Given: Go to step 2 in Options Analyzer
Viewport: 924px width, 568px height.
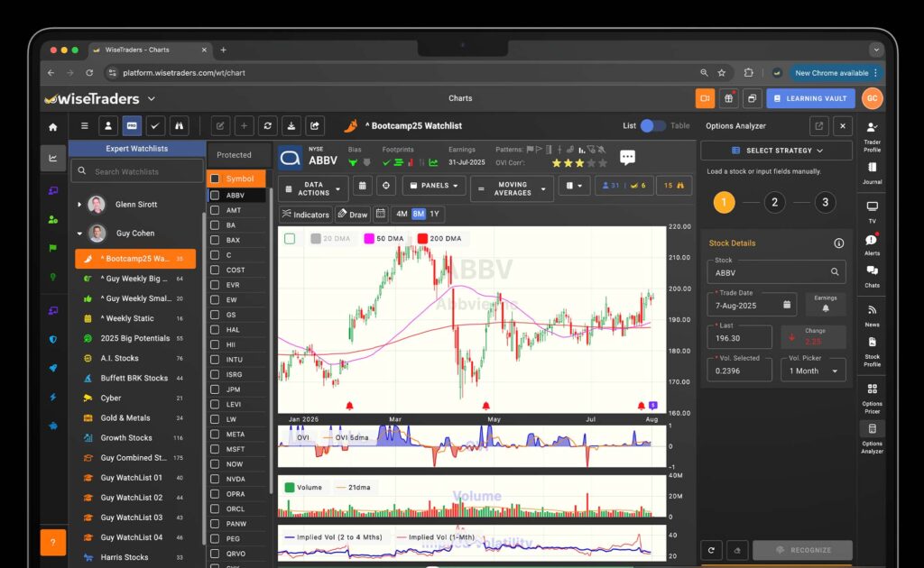Looking at the screenshot, I should click(x=774, y=203).
